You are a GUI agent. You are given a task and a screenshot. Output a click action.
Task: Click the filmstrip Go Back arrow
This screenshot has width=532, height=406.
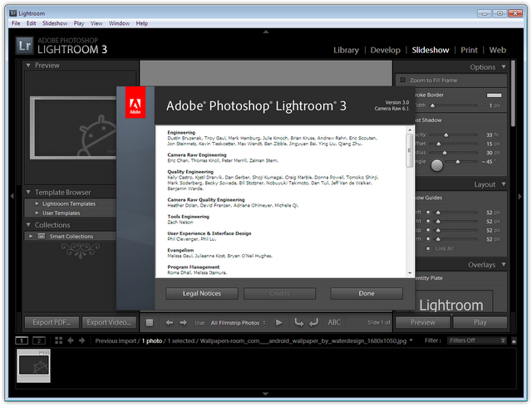(71, 340)
